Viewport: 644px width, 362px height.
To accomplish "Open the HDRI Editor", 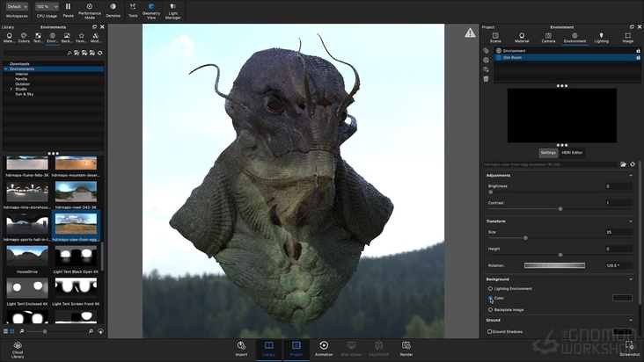I will click(572, 153).
